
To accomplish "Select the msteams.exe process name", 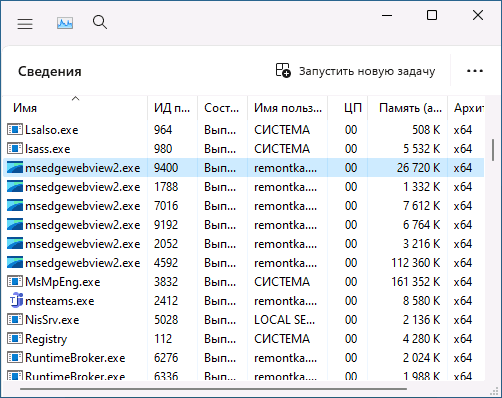I will tap(60, 301).
